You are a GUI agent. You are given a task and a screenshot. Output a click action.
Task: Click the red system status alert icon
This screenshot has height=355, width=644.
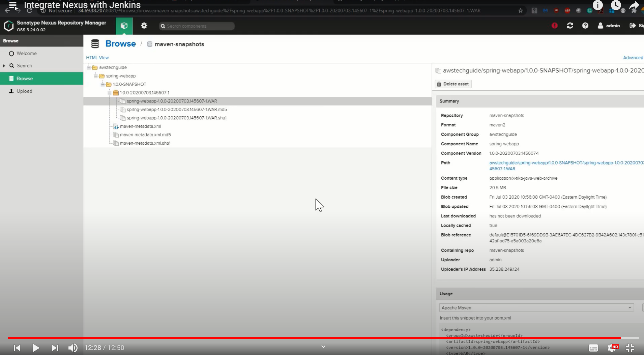point(555,26)
